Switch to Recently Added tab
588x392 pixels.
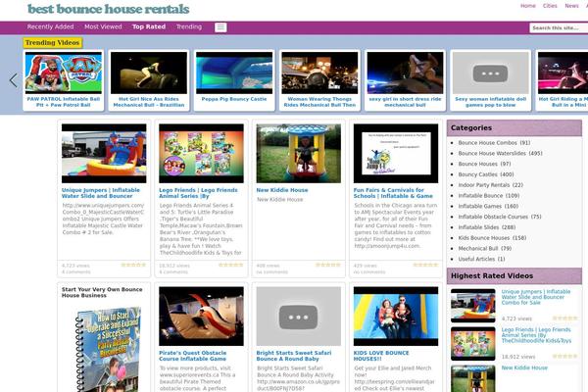50,26
